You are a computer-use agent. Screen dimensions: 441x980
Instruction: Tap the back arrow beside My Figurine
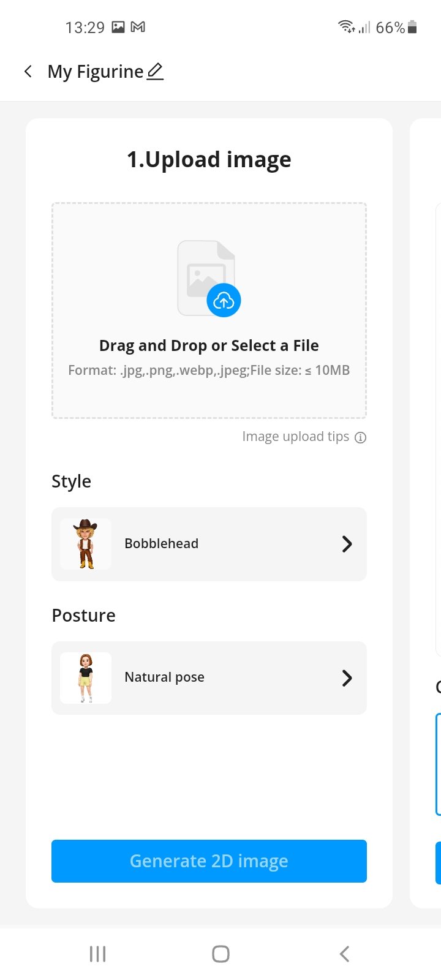28,72
